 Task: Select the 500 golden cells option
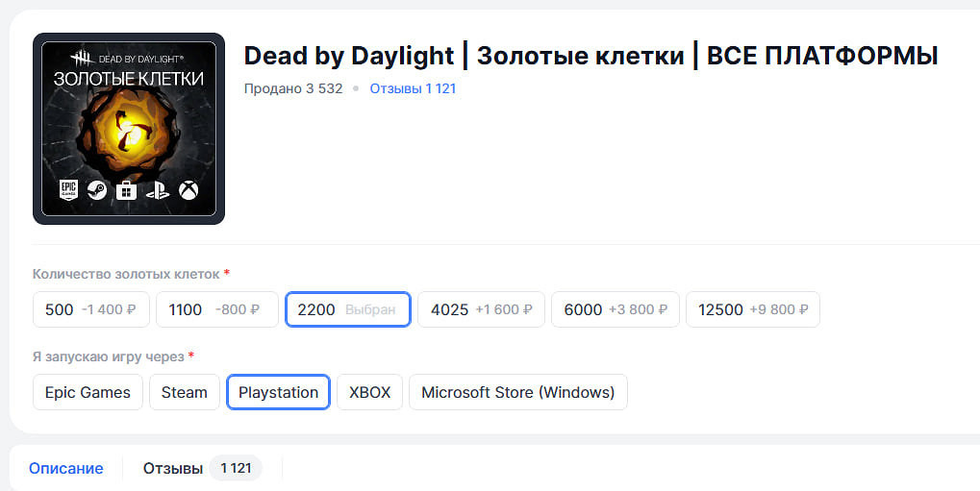point(91,309)
